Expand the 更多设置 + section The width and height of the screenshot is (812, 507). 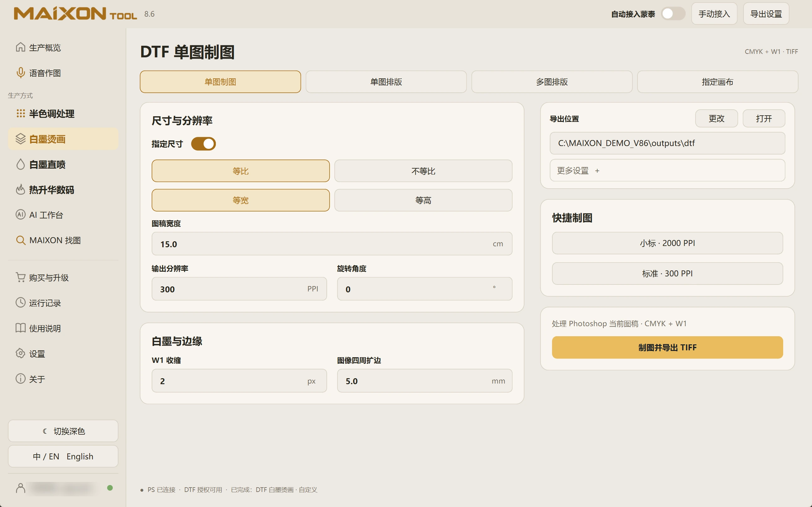click(667, 170)
